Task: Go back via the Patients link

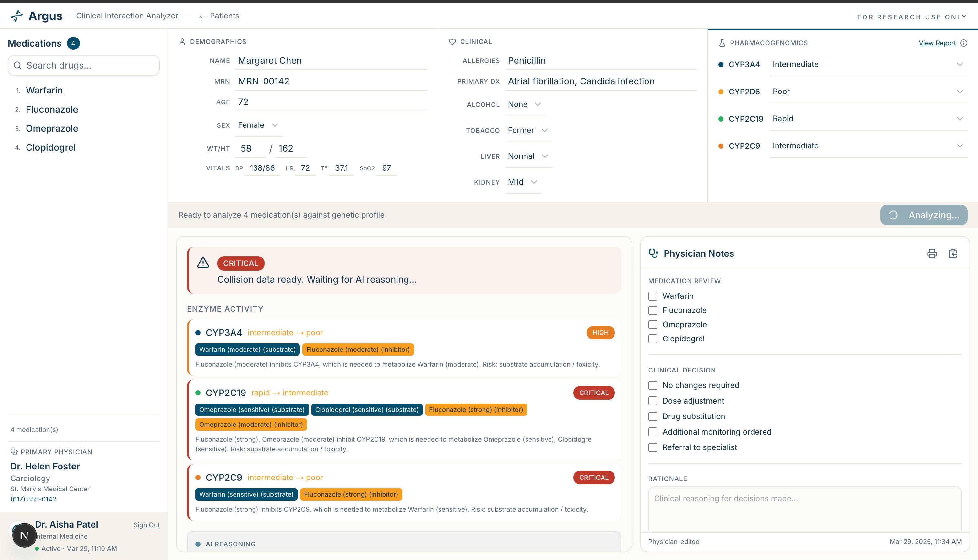Action: click(x=219, y=16)
